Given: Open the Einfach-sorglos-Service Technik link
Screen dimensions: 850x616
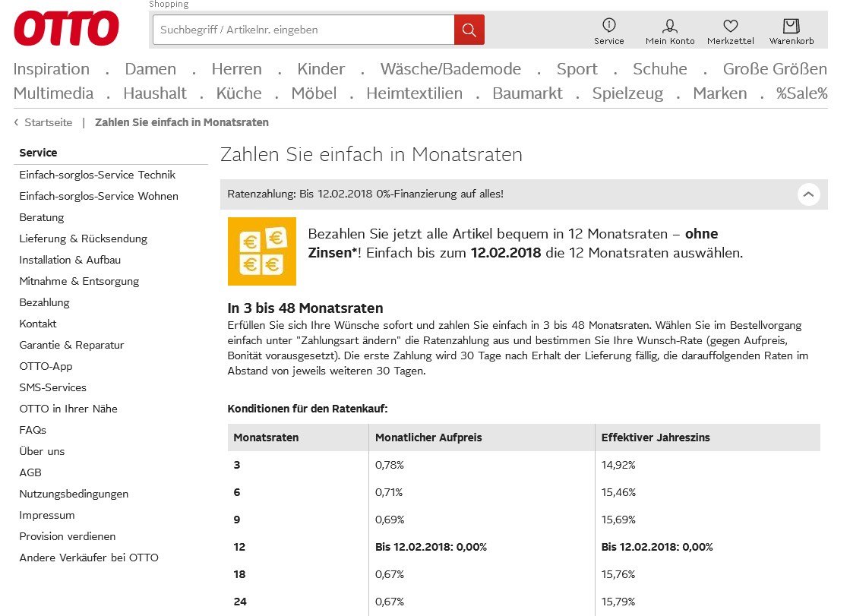Looking at the screenshot, I should pyautogui.click(x=97, y=175).
